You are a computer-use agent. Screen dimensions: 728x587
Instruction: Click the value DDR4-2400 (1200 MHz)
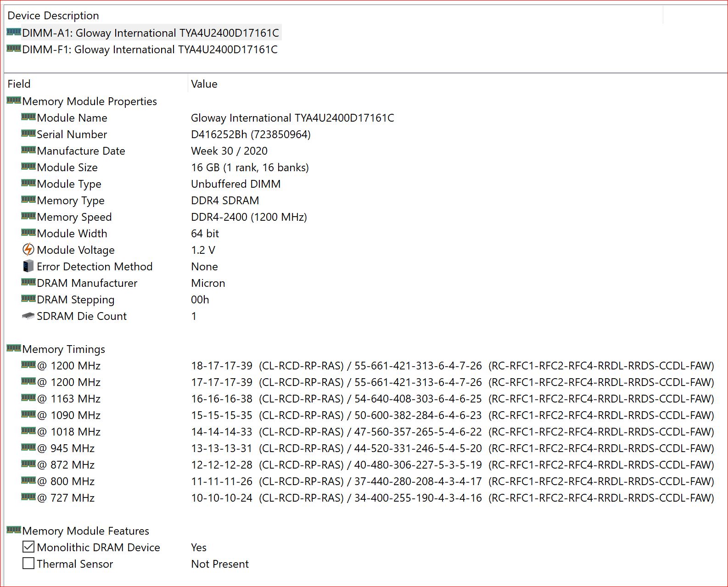pyautogui.click(x=249, y=217)
